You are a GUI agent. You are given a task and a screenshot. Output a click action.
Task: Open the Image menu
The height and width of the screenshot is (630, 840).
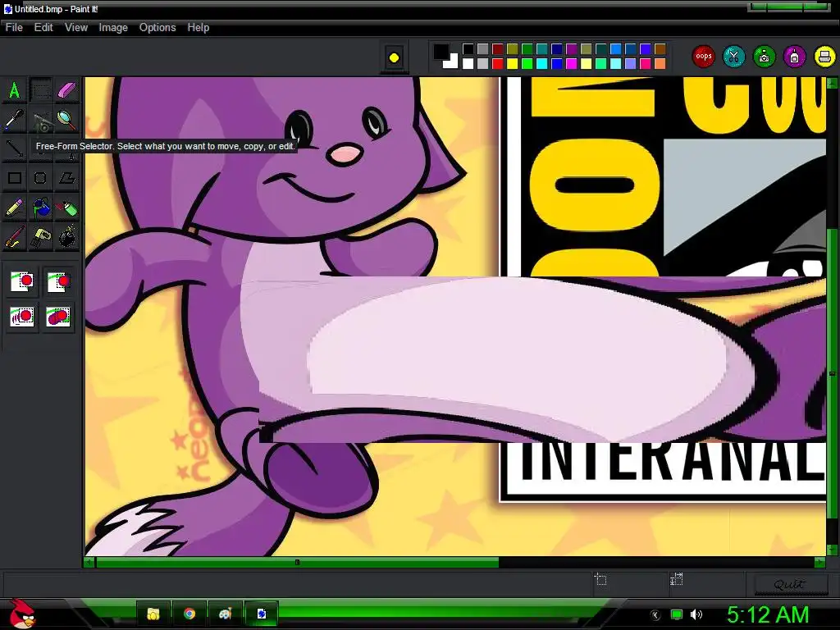click(x=113, y=27)
